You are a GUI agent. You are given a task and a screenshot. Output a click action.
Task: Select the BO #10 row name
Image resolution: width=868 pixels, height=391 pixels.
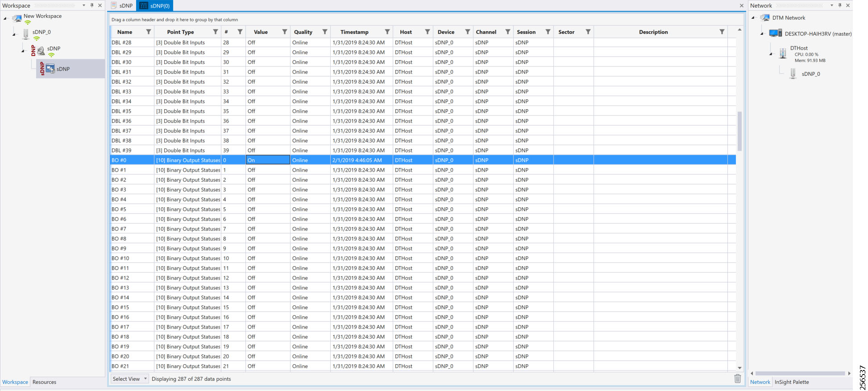(x=120, y=258)
